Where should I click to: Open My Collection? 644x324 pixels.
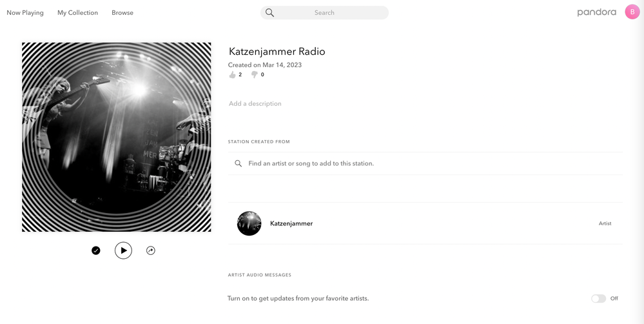pos(77,13)
